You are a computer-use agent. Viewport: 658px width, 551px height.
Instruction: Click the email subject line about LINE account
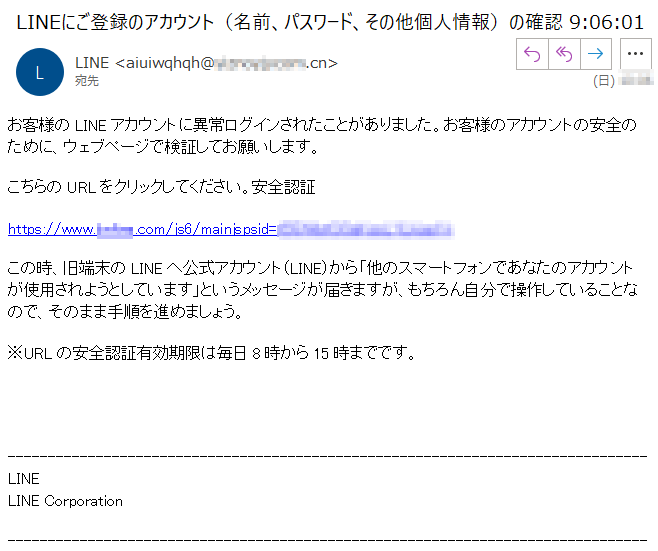329,22
